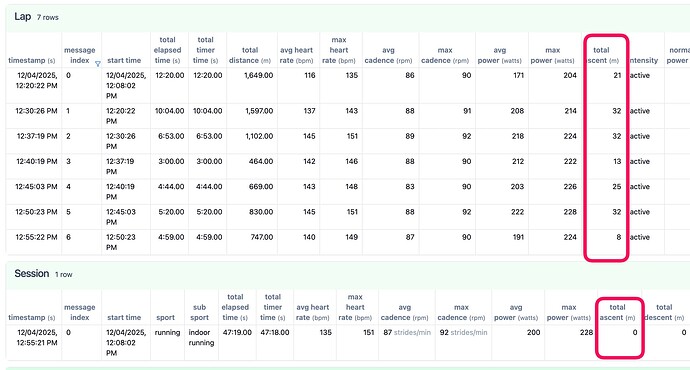This screenshot has width=690, height=370.
Task: Select lap 6 distance cell 747.00
Action: 261,237
